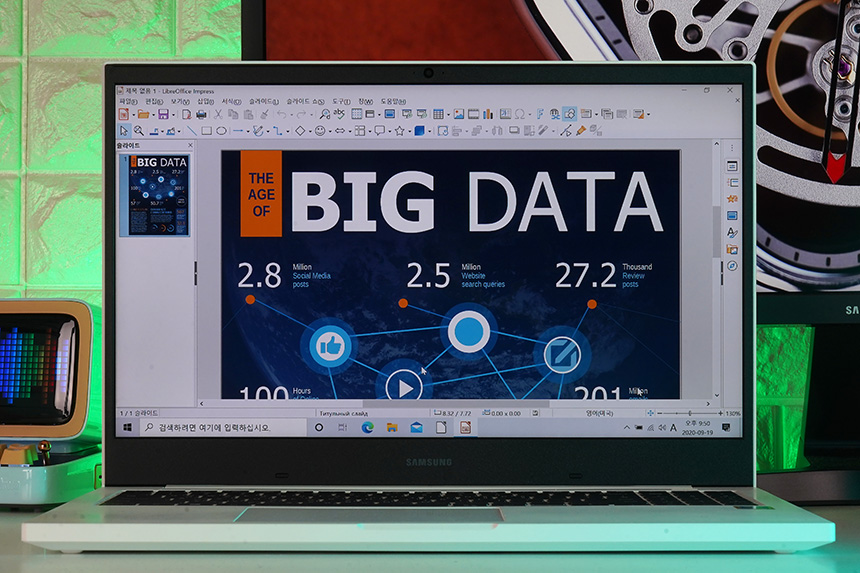
Task: Expand the Basic Shapes diamond dropdown arrow
Action: [x=309, y=131]
